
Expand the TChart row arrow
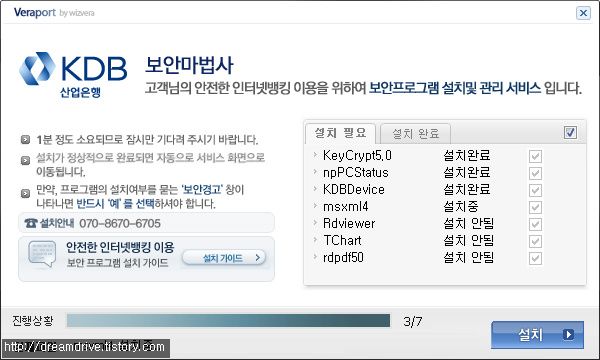coord(315,239)
